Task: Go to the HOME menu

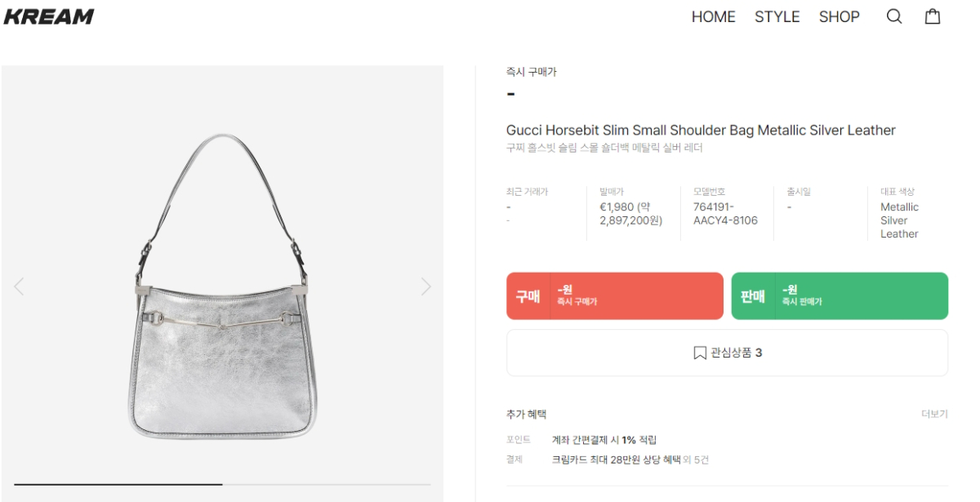Action: tap(714, 16)
